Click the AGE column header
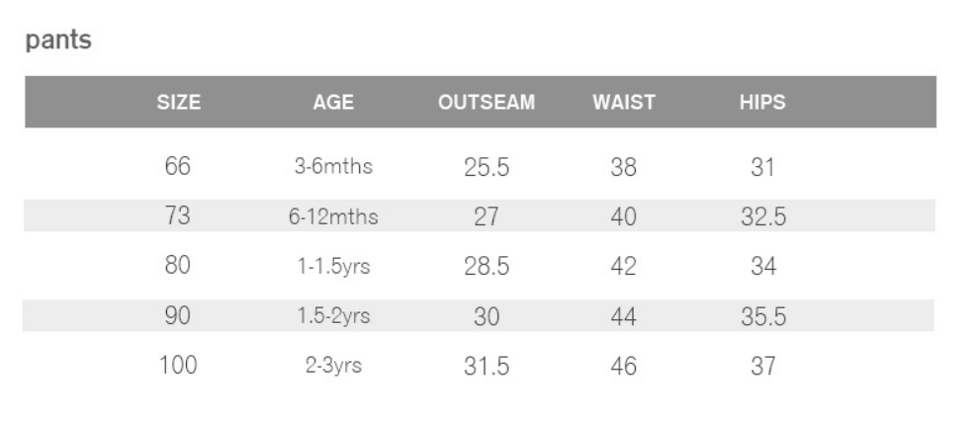The image size is (980, 426). [333, 103]
